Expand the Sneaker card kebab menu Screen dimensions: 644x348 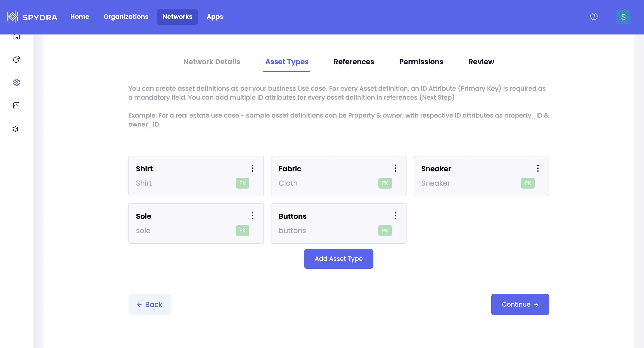[538, 168]
